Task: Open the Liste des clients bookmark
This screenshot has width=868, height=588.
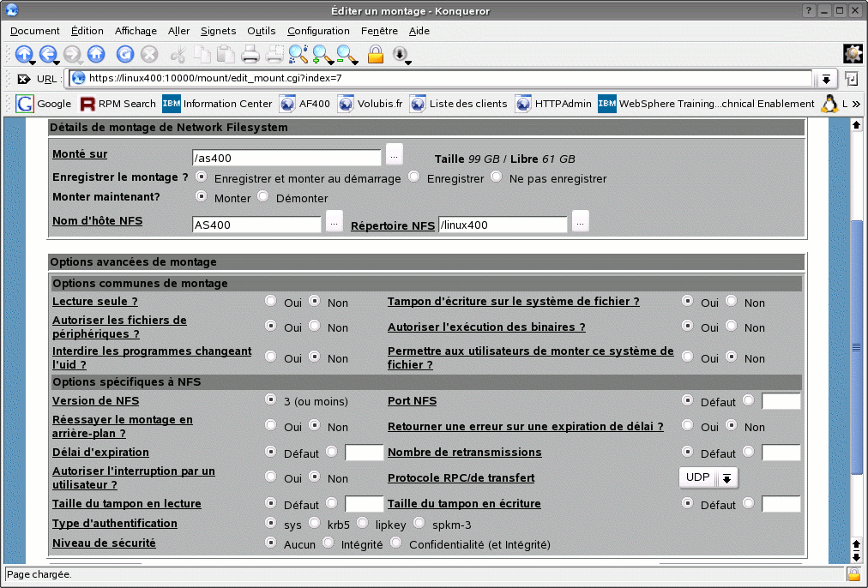Action: [x=458, y=104]
